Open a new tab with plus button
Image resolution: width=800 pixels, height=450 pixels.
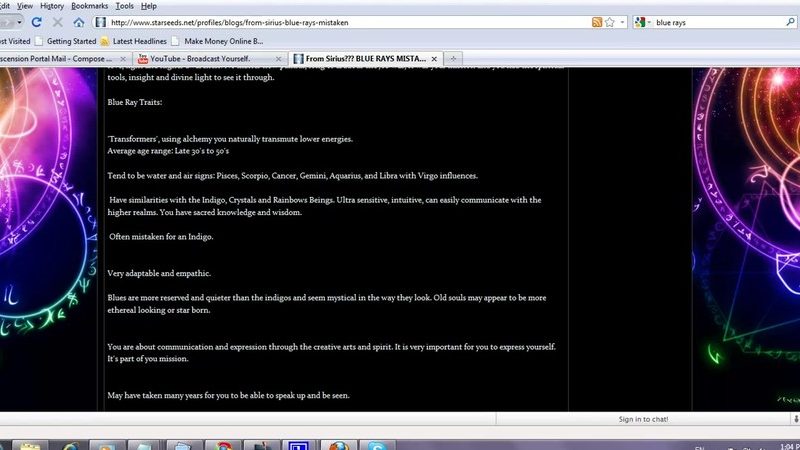click(x=454, y=59)
